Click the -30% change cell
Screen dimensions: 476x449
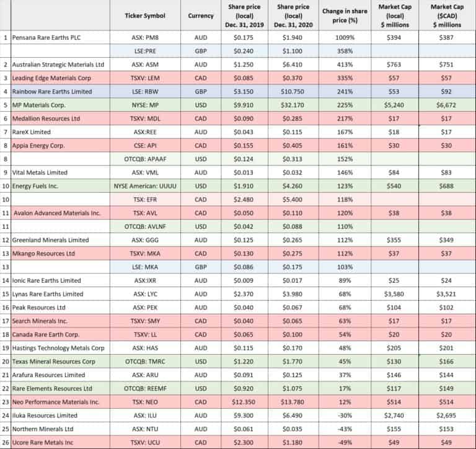click(x=345, y=416)
